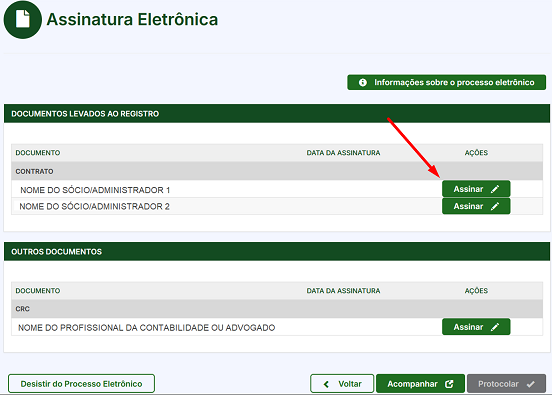Go back with the Voltar button
This screenshot has width=552, height=395.
click(x=342, y=383)
